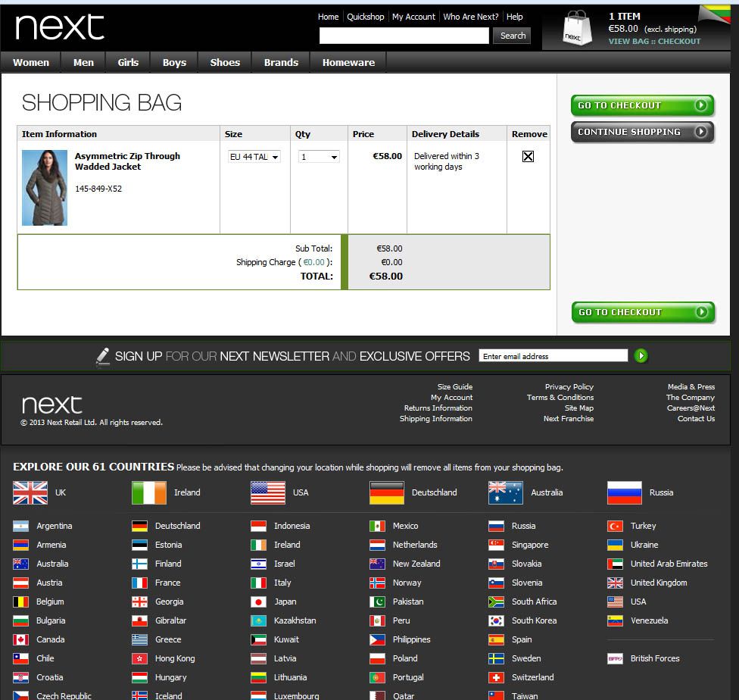Viewport: 739px width, 700px height.
Task: Click the bottom Go To Checkout button
Action: tap(644, 312)
